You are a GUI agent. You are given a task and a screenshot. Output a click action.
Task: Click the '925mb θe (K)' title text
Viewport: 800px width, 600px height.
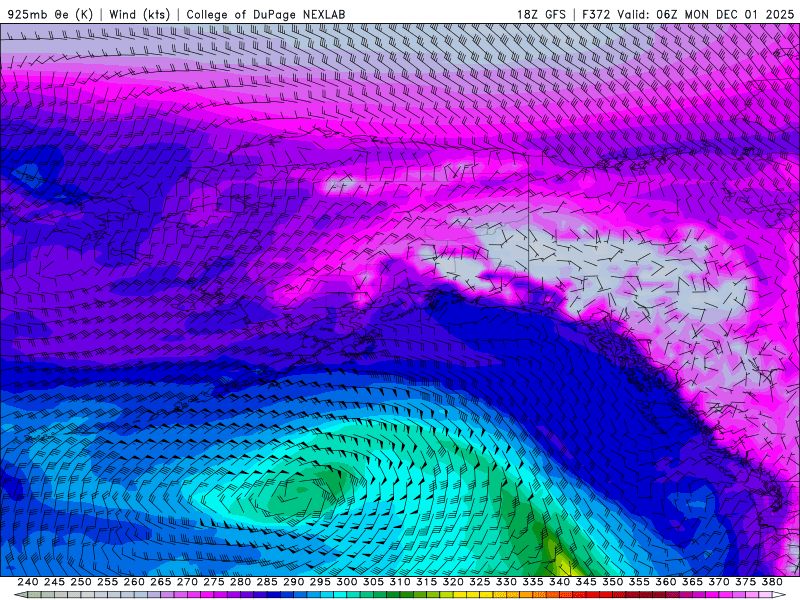(x=49, y=14)
